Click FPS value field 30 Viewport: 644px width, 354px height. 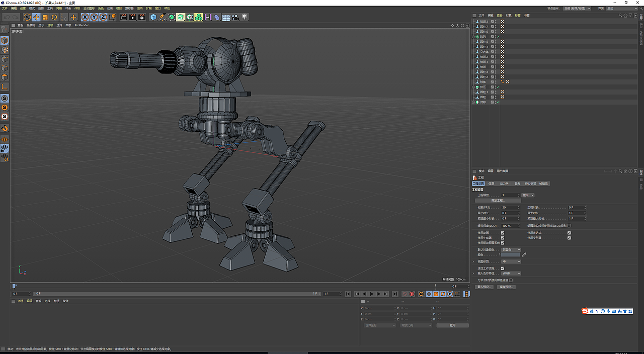click(511, 207)
